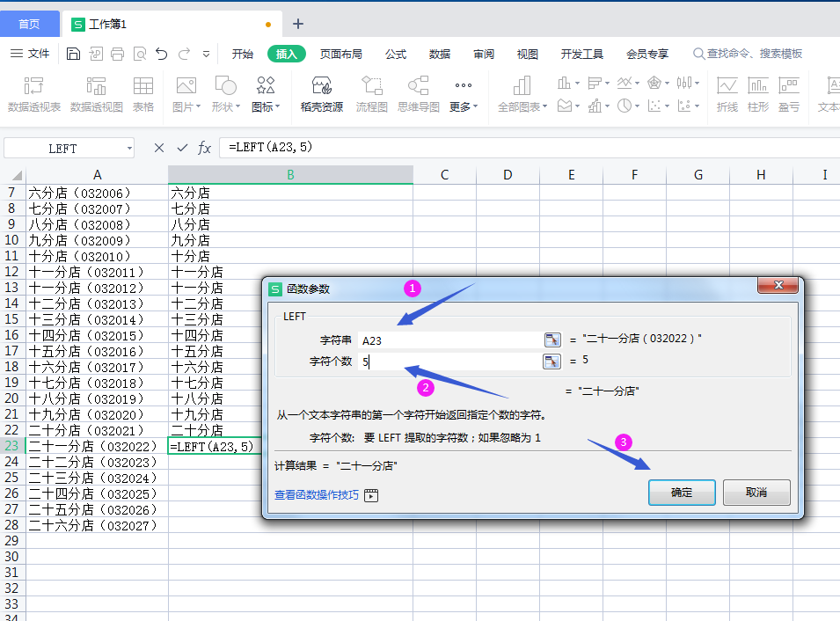Click the 查找命令 search box
Image resolution: width=840 pixels, height=621 pixels.
pyautogui.click(x=748, y=54)
